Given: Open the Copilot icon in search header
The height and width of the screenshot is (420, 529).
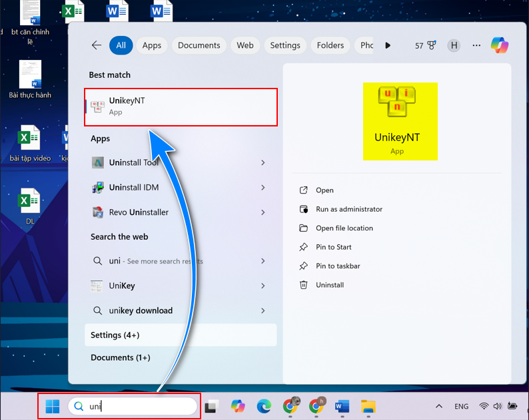Looking at the screenshot, I should click(x=500, y=45).
